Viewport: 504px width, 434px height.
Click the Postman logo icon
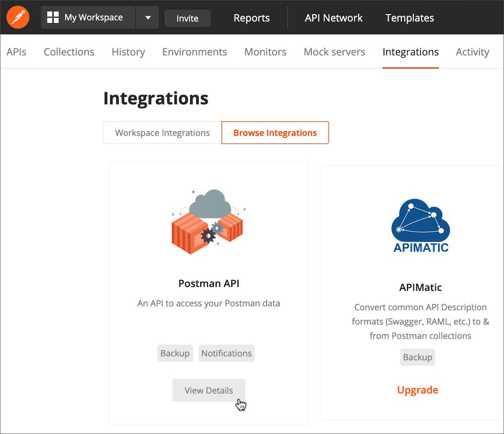pyautogui.click(x=18, y=18)
